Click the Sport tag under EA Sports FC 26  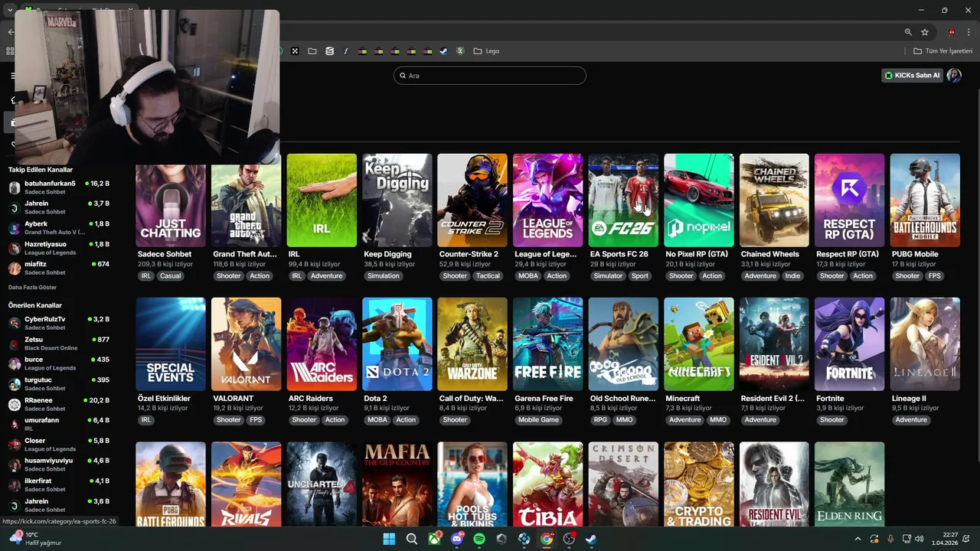pos(640,275)
